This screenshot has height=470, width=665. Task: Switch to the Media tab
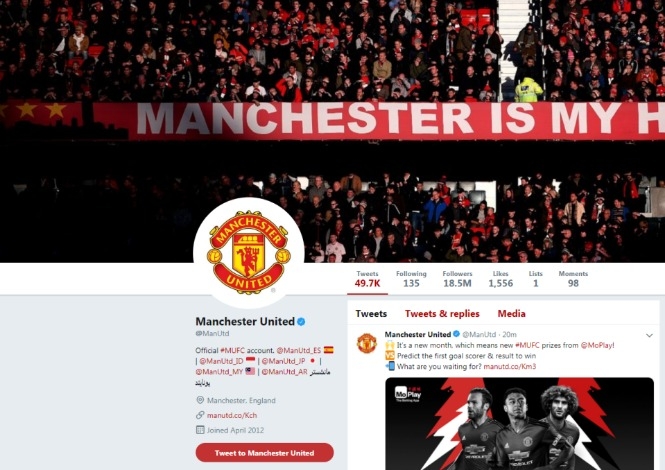511,313
